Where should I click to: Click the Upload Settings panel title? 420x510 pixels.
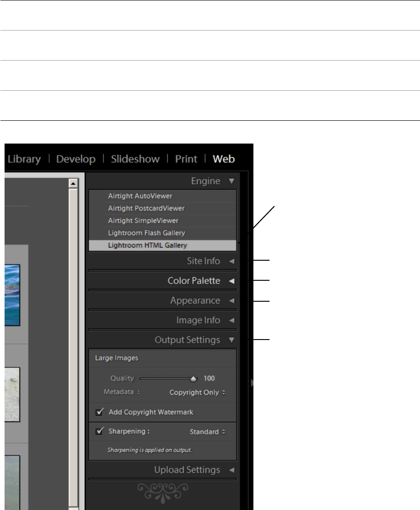[187, 470]
